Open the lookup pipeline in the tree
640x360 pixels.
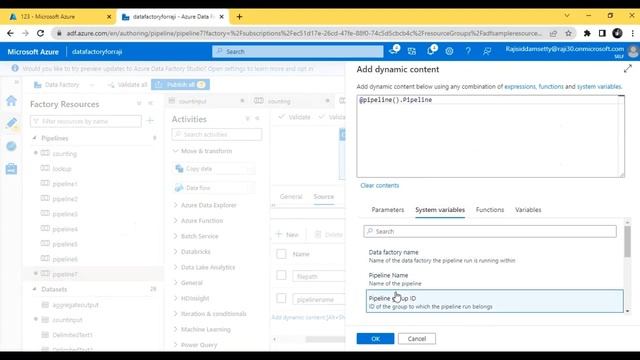click(x=62, y=169)
